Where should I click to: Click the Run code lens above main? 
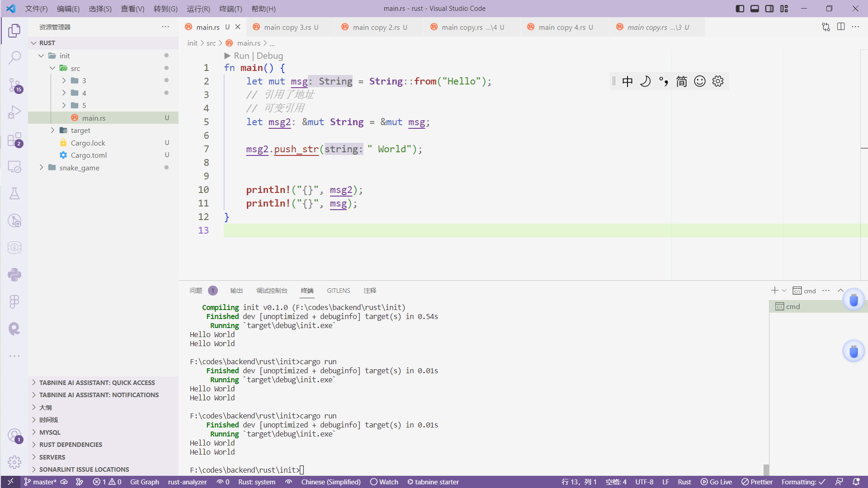click(241, 56)
